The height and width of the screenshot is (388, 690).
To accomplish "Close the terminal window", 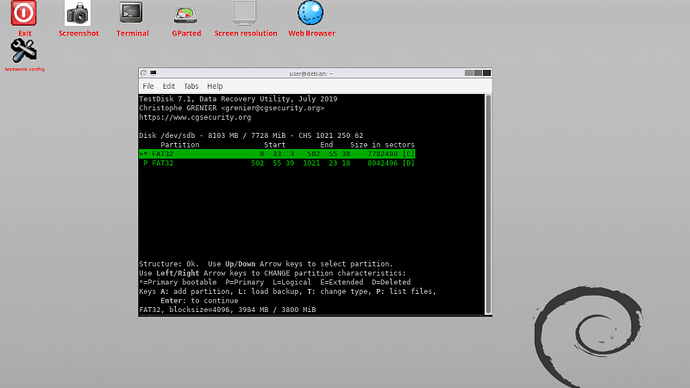I will coord(487,73).
